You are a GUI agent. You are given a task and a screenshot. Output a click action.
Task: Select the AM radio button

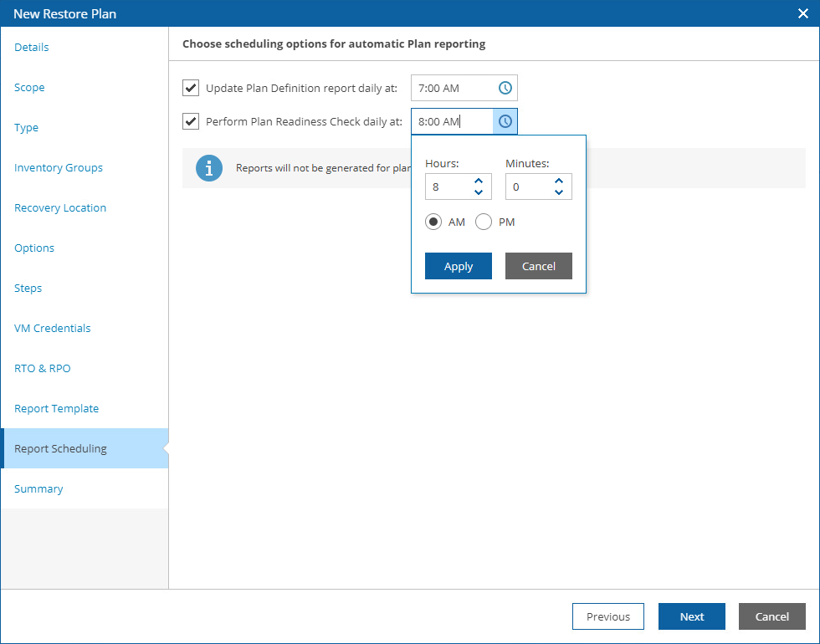[x=433, y=222]
